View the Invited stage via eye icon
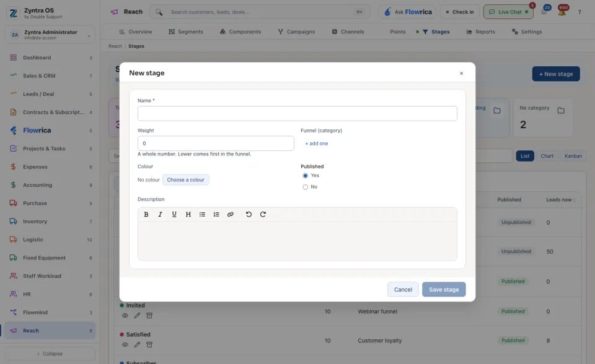Screen dimensions: 595x364 pyautogui.click(x=125, y=316)
